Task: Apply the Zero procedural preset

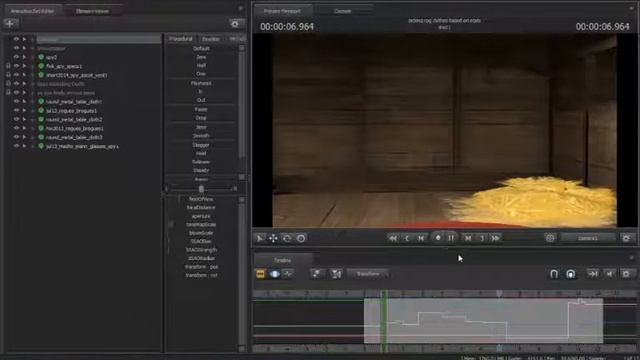Action: point(201,57)
